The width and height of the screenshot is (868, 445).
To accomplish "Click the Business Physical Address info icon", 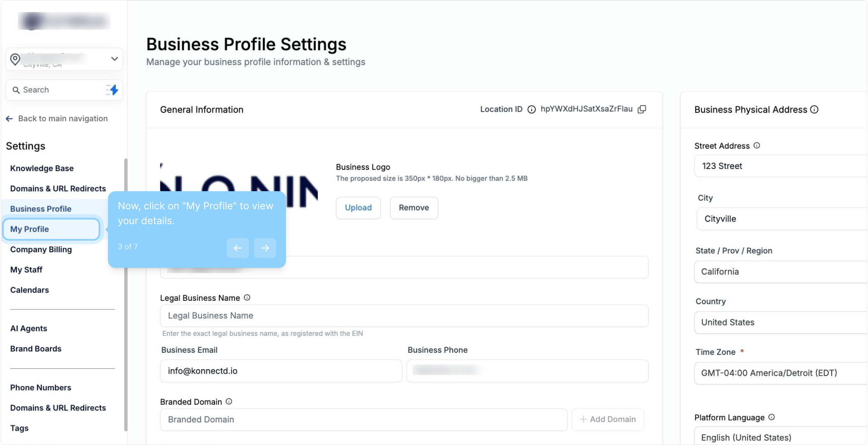I will coord(814,110).
